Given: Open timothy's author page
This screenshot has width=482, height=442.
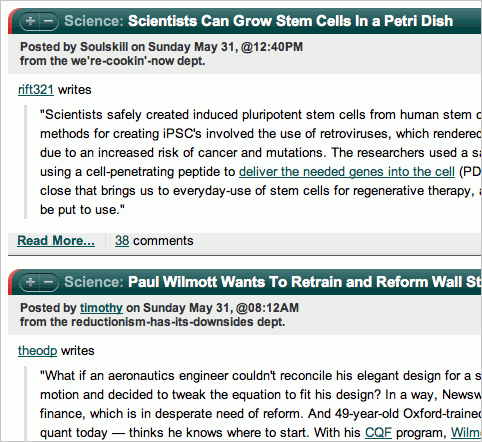Looking at the screenshot, I should pos(101,308).
